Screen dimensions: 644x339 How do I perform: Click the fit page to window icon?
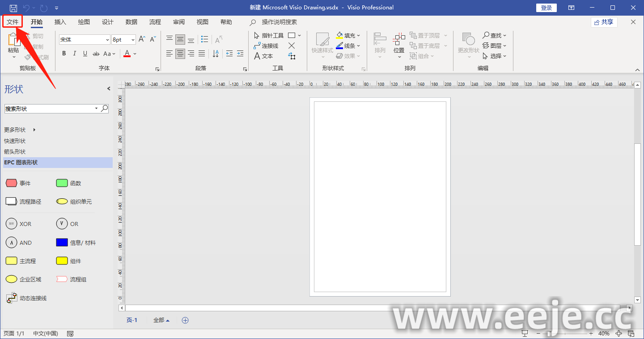point(619,334)
